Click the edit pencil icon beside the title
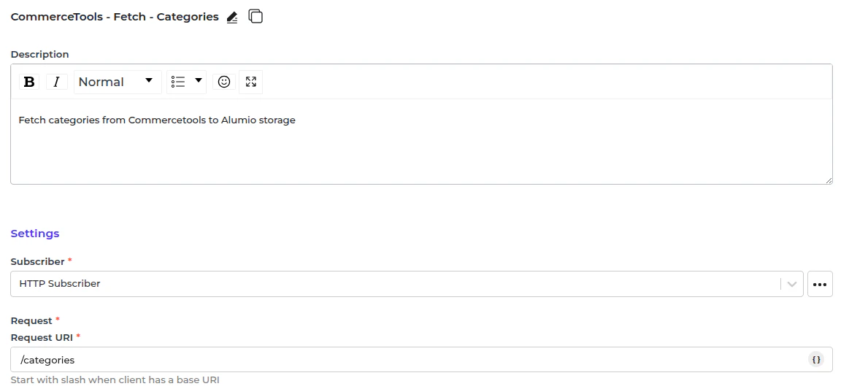This screenshot has height=389, width=868. click(x=232, y=17)
